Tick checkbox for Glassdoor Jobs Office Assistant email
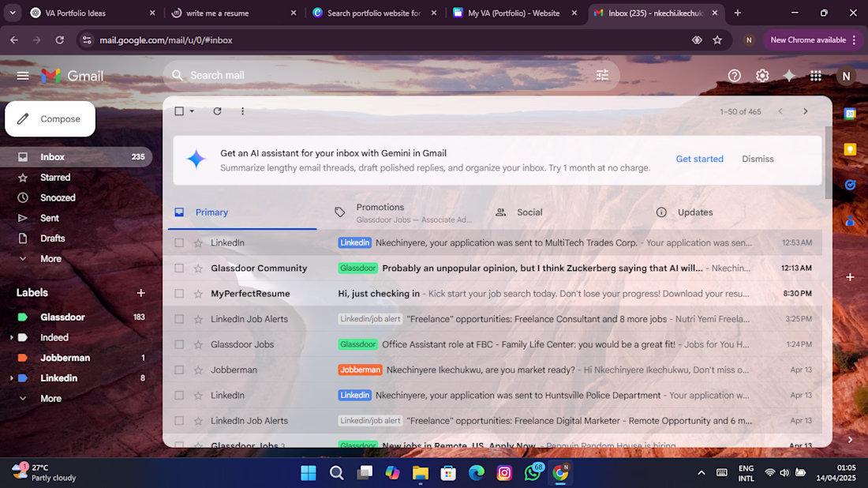 coord(179,344)
